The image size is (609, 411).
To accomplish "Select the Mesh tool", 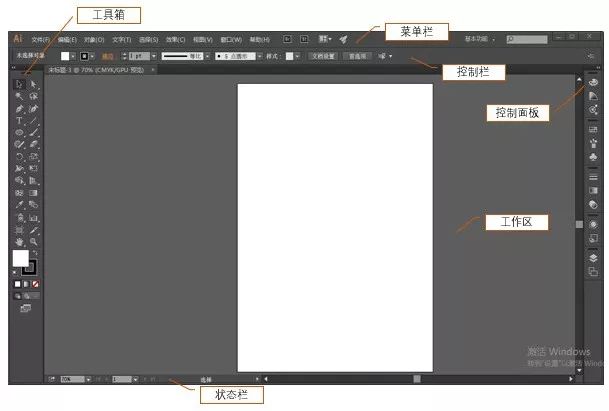I will pos(19,193).
